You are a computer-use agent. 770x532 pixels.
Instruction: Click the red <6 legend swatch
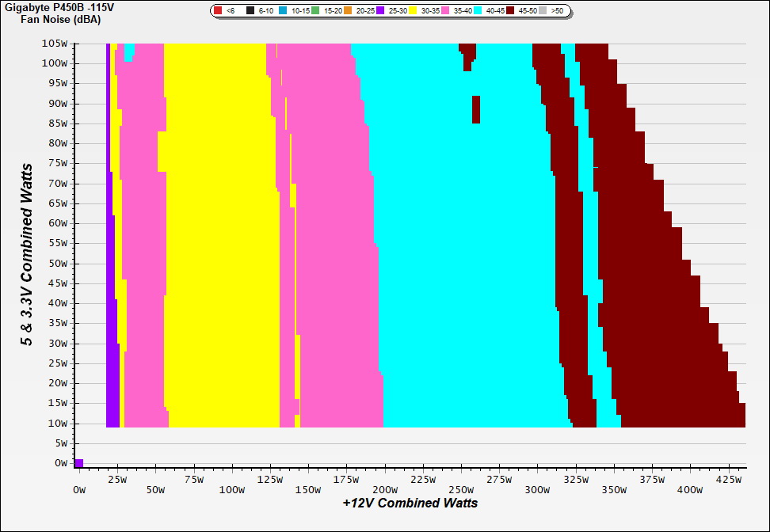point(219,11)
